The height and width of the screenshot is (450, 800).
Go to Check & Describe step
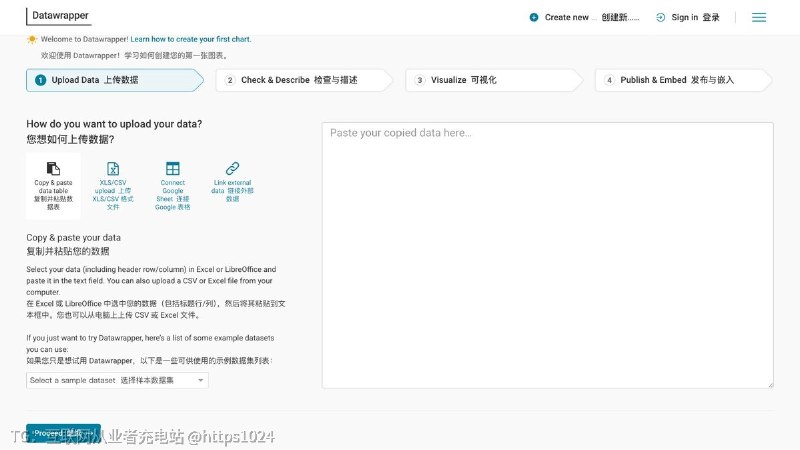click(x=304, y=80)
